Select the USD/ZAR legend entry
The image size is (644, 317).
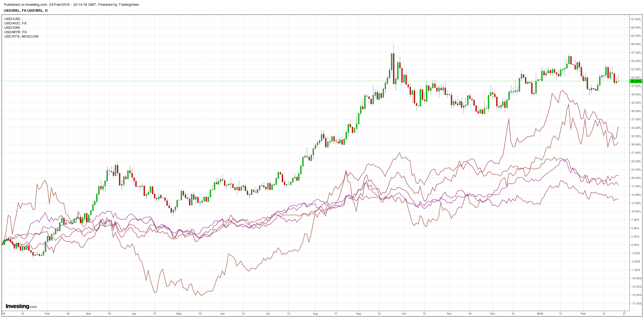coord(12,27)
